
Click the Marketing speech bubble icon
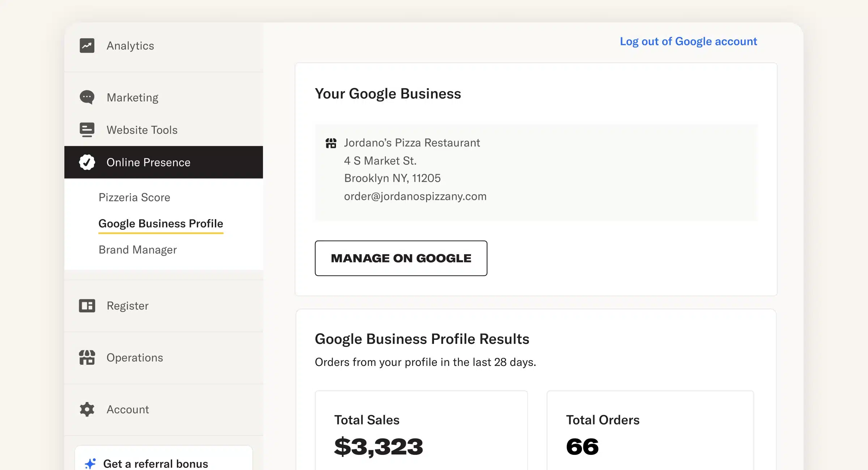point(87,97)
